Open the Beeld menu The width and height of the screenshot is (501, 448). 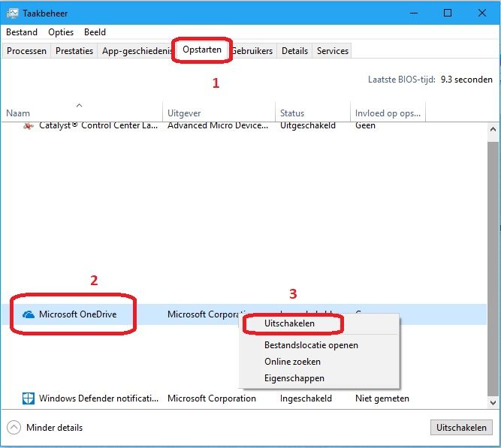point(95,32)
